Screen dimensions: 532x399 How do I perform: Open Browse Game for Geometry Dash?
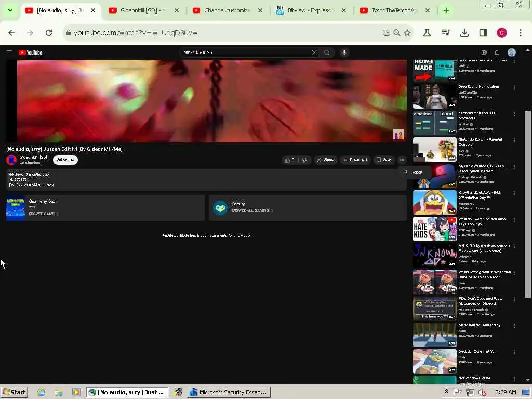click(44, 214)
